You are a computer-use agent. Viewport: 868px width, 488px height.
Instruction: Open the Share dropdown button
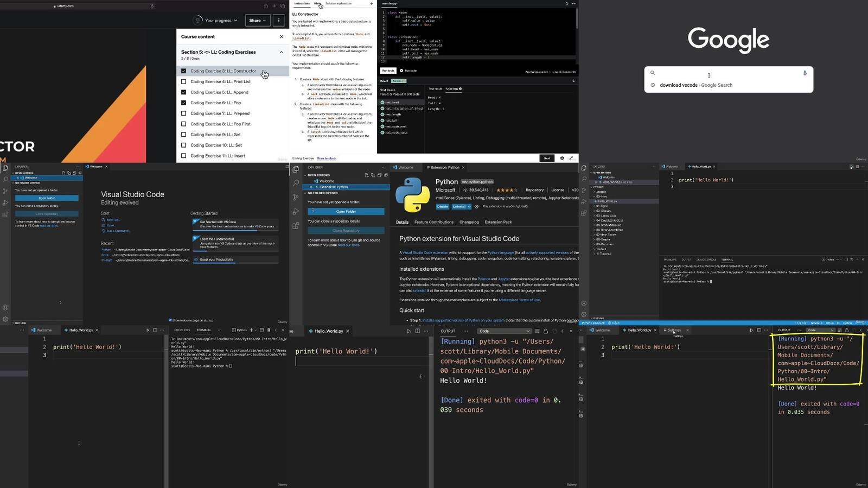pyautogui.click(x=257, y=20)
